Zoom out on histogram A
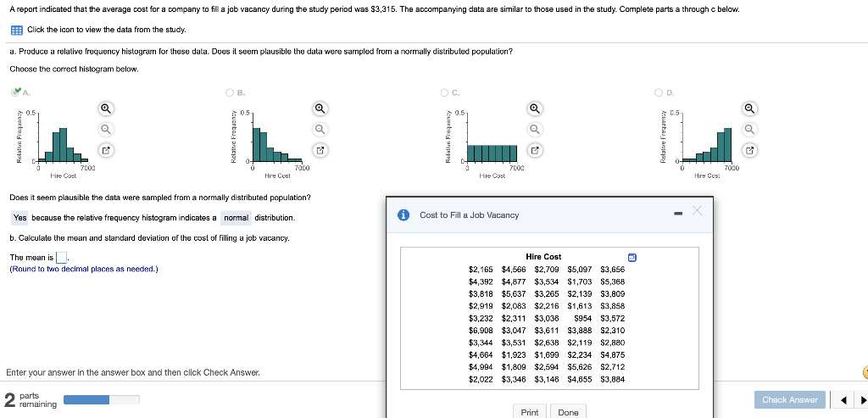 pyautogui.click(x=107, y=129)
